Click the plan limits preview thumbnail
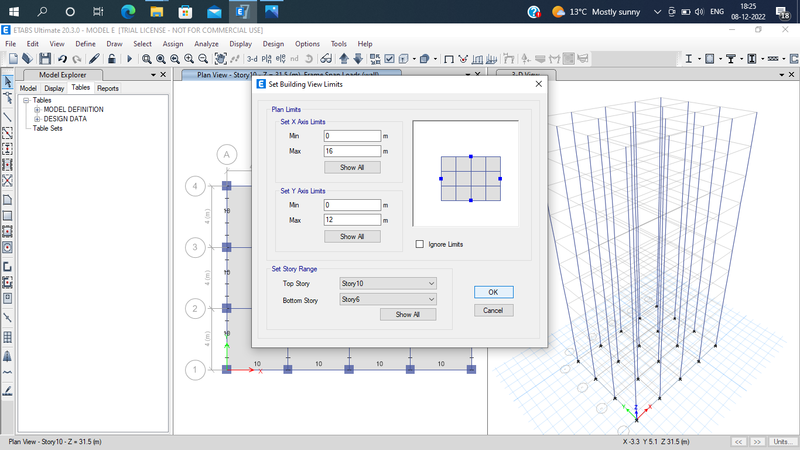The height and width of the screenshot is (450, 800). 466,173
